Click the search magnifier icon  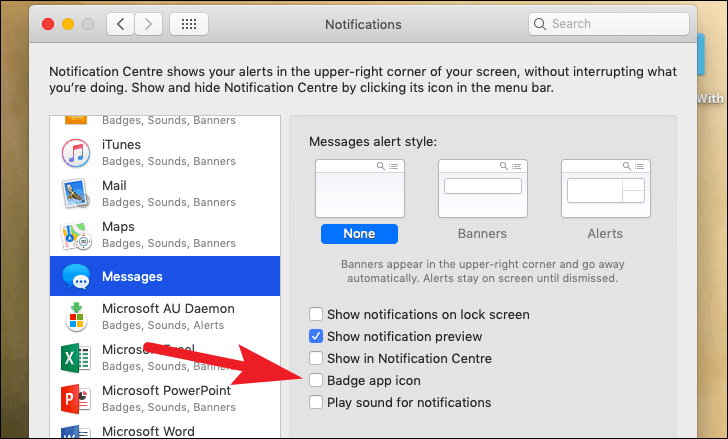(x=540, y=24)
